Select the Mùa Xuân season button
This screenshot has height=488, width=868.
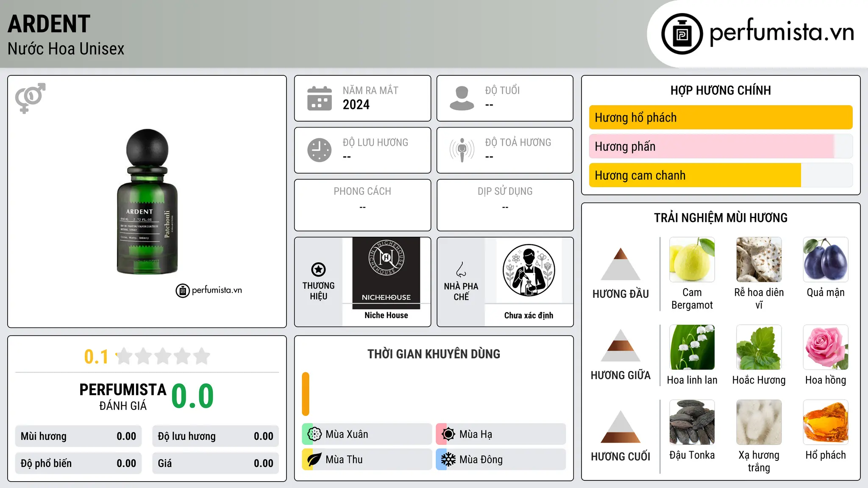tap(367, 434)
